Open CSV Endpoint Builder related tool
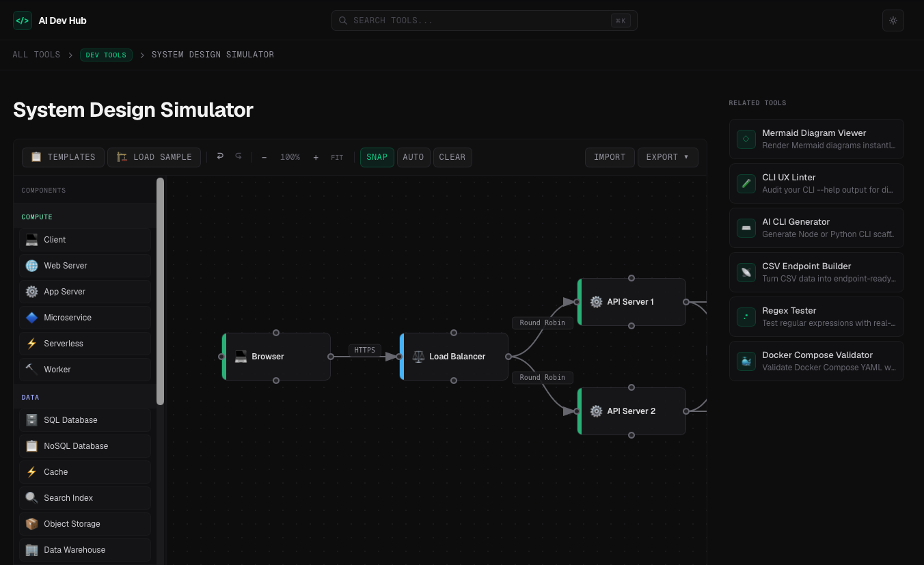The width and height of the screenshot is (924, 565). pos(817,273)
